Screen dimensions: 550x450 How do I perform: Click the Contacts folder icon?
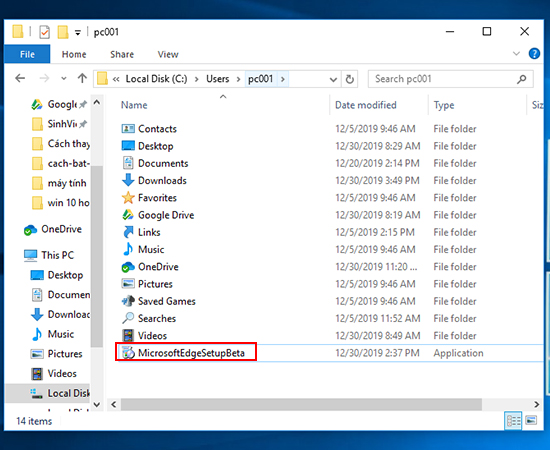point(128,129)
